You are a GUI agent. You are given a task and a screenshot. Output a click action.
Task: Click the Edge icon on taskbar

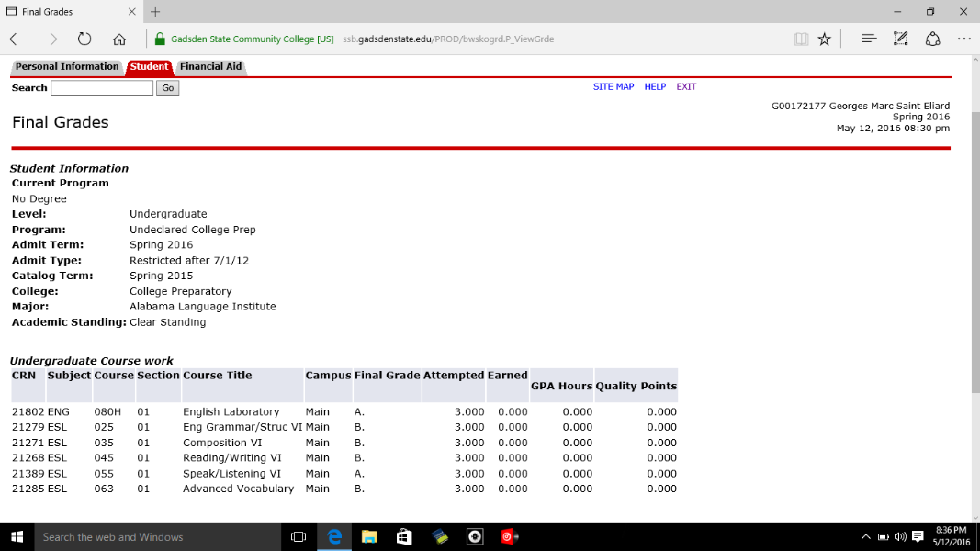click(334, 536)
